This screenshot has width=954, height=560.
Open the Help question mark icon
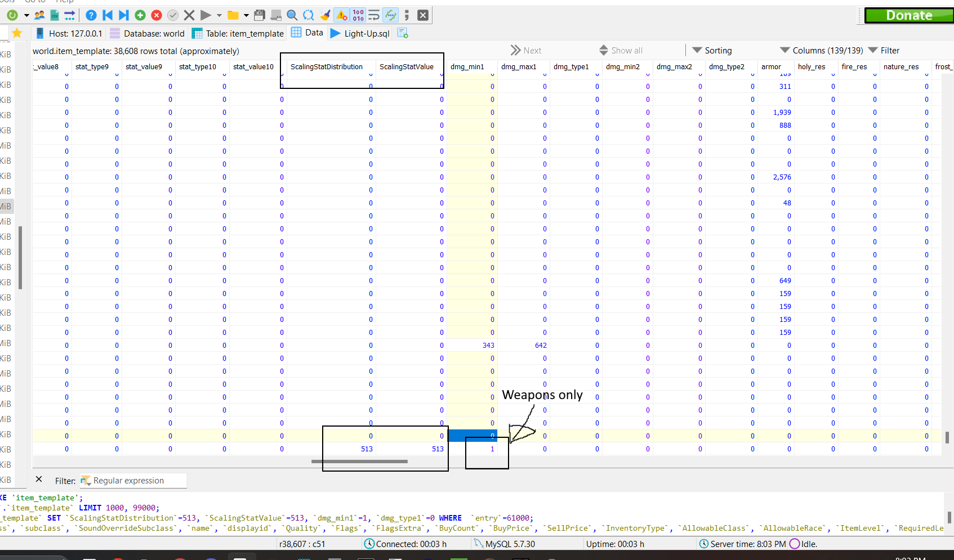point(91,15)
